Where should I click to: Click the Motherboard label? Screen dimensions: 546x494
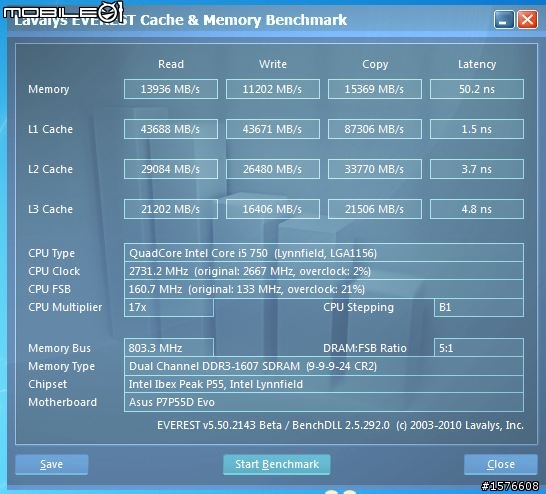pyautogui.click(x=62, y=402)
